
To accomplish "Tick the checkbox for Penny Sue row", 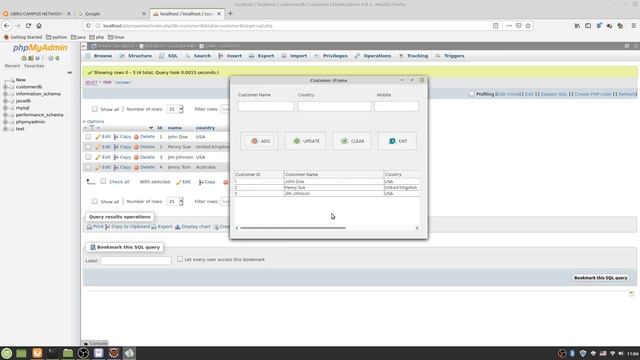I will 88,147.
